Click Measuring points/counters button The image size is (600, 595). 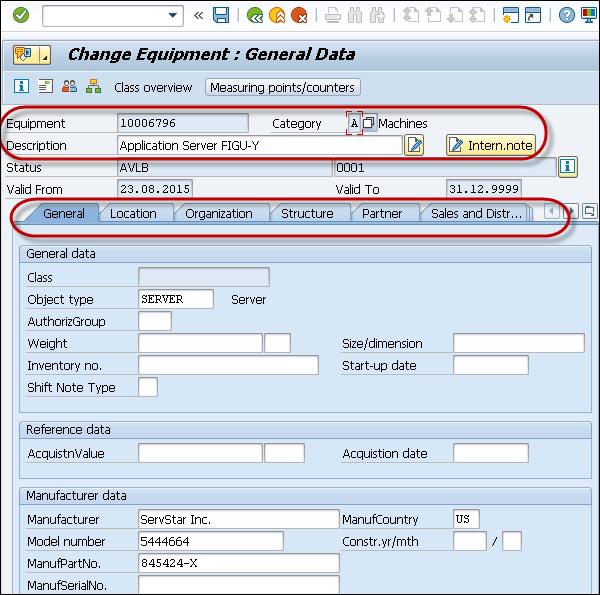point(282,88)
